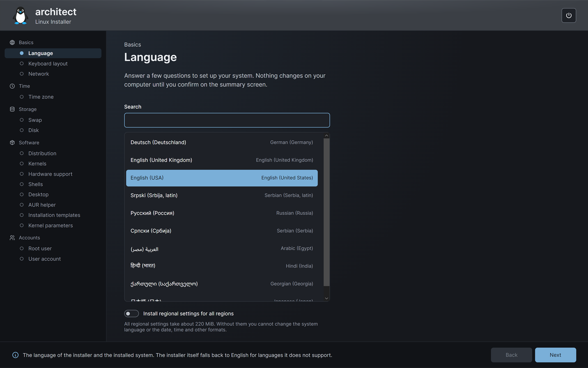Choose the Russian (Russia) language row

coord(222,213)
